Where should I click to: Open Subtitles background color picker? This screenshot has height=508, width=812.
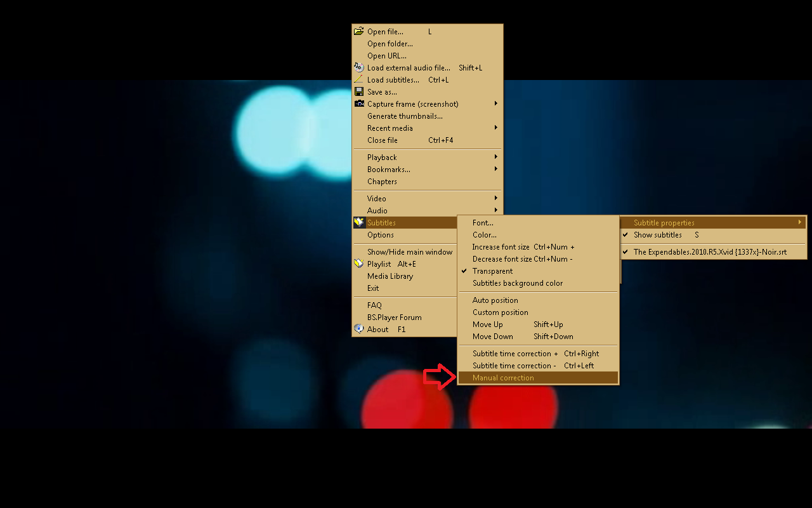coord(517,283)
